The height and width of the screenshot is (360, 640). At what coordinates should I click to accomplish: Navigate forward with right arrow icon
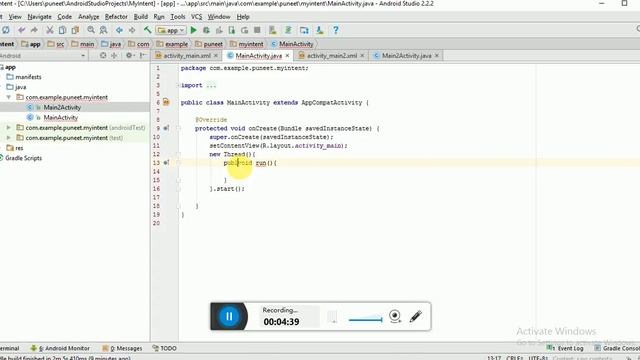click(x=132, y=30)
